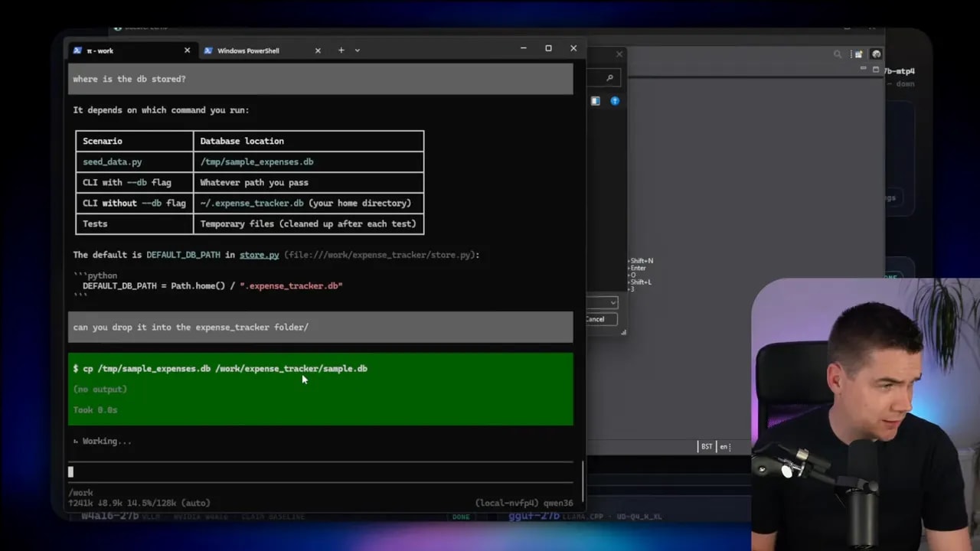This screenshot has width=980, height=551.
Task: Click the terminal prompt input line
Action: click(x=320, y=472)
